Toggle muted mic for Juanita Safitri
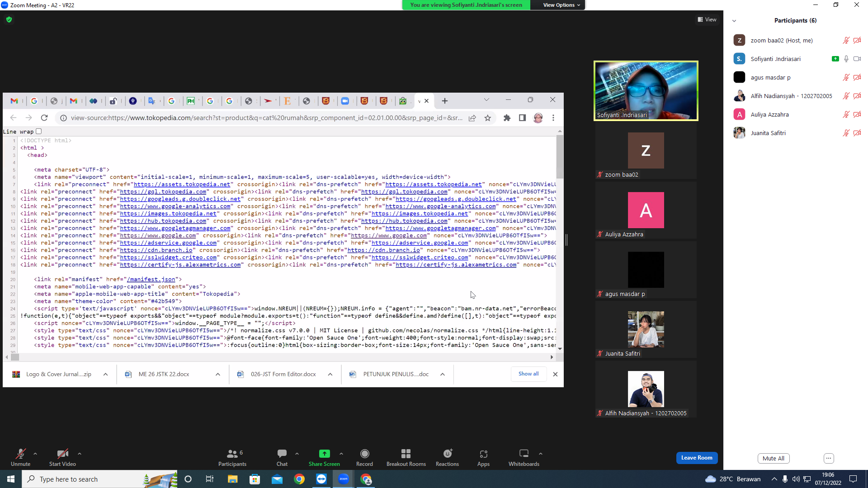Viewport: 868px width, 488px height. [x=846, y=133]
